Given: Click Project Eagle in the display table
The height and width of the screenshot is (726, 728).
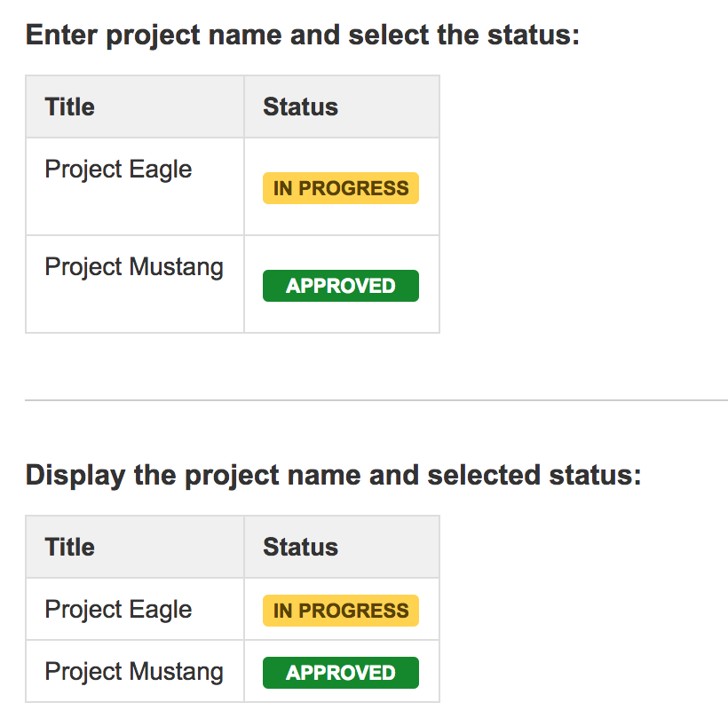Looking at the screenshot, I should click(118, 610).
